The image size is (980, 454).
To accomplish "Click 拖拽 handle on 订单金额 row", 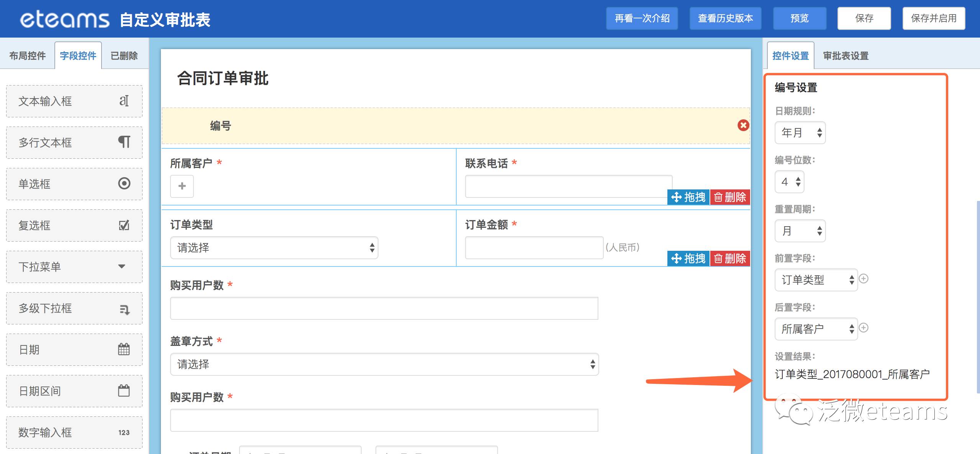I will (688, 259).
